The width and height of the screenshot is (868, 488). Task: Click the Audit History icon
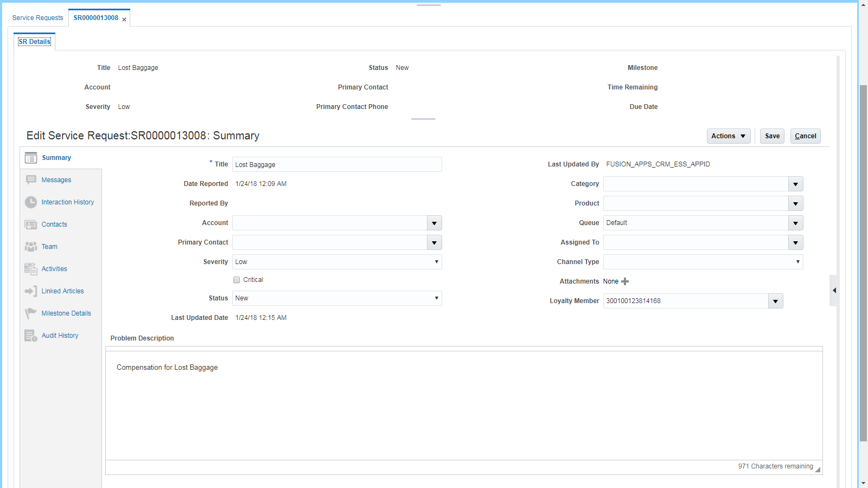pyautogui.click(x=31, y=335)
